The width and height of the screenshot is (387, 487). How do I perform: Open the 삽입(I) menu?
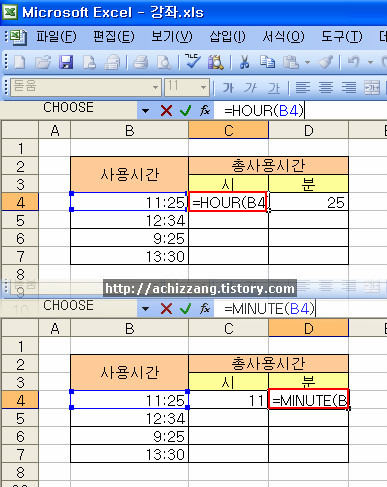pos(227,37)
